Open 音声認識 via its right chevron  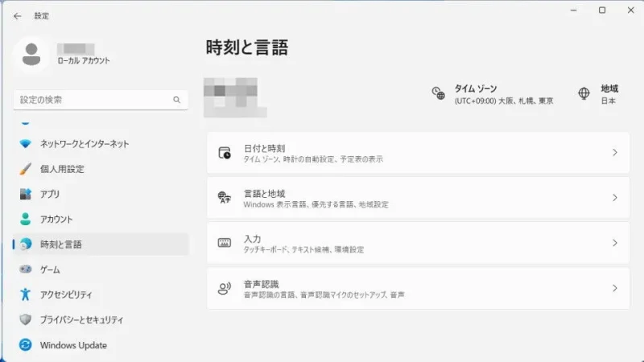click(614, 288)
